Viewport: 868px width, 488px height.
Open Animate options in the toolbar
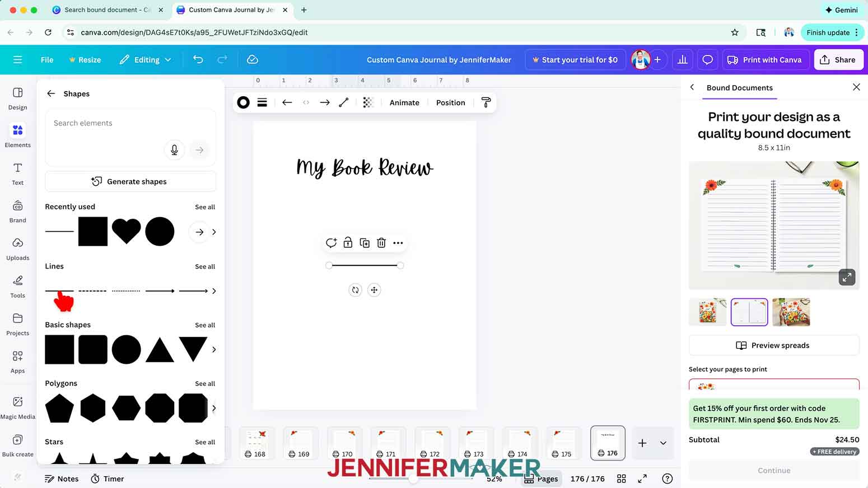point(404,102)
